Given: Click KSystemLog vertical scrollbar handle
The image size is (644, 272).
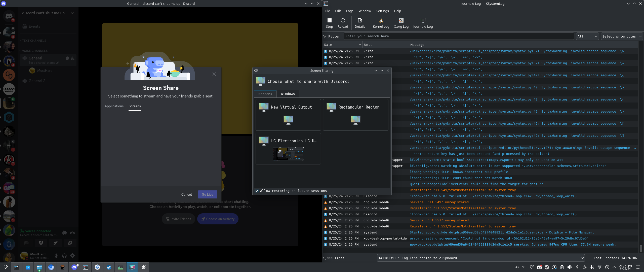Looking at the screenshot, I should coord(641,248).
